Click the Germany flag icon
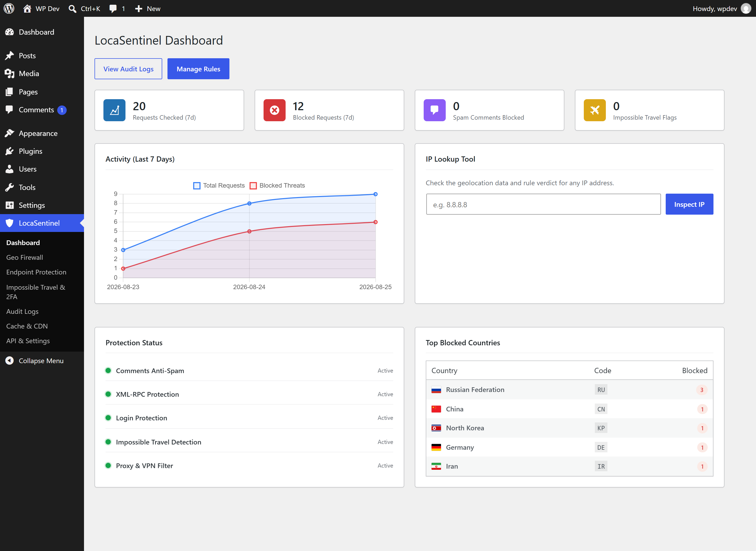The width and height of the screenshot is (756, 551). (x=436, y=447)
